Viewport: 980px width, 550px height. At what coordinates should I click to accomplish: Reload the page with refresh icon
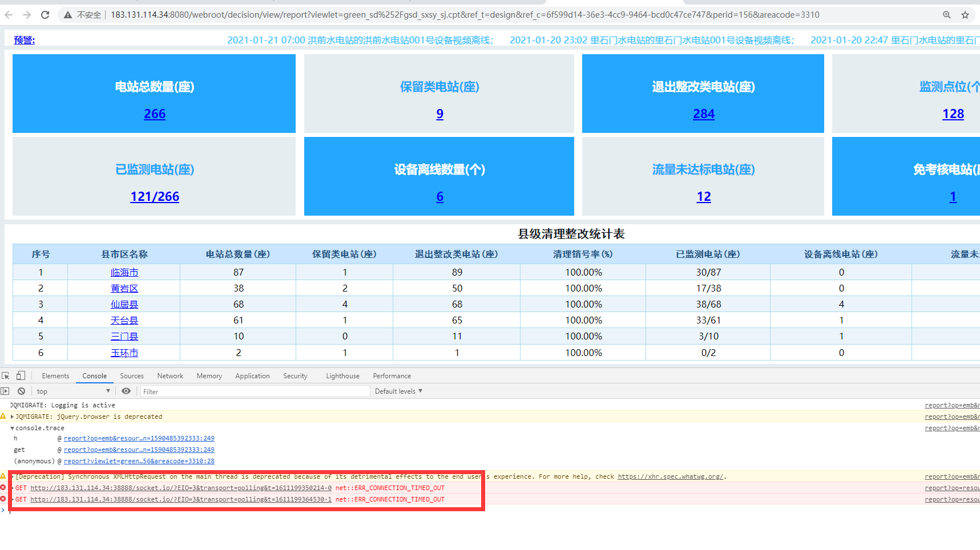coord(45,15)
